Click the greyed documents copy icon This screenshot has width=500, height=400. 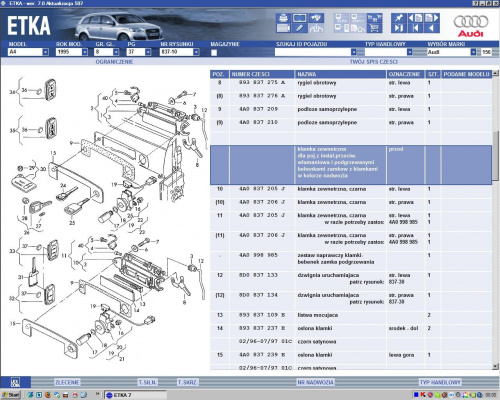coord(358,28)
